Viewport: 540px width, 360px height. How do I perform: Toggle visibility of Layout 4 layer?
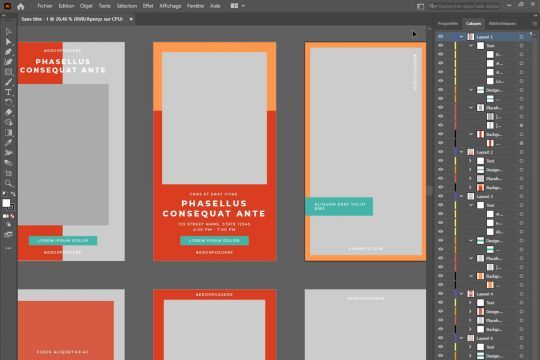pyautogui.click(x=440, y=294)
